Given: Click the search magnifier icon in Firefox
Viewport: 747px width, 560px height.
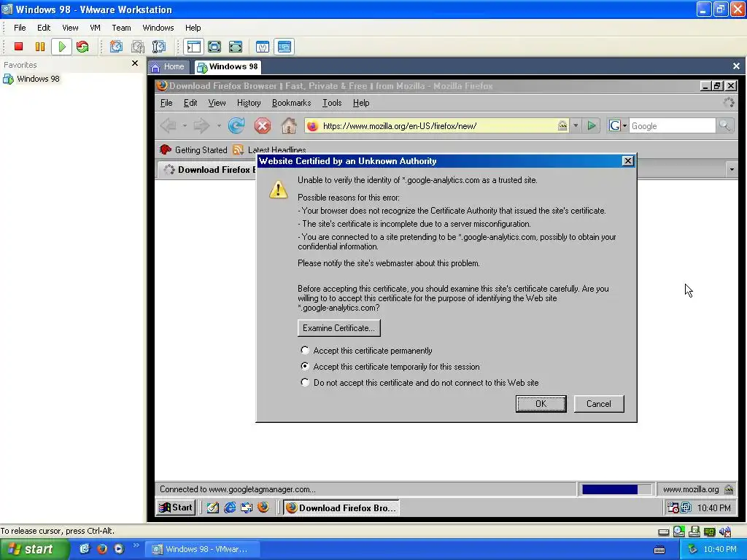Looking at the screenshot, I should [724, 125].
